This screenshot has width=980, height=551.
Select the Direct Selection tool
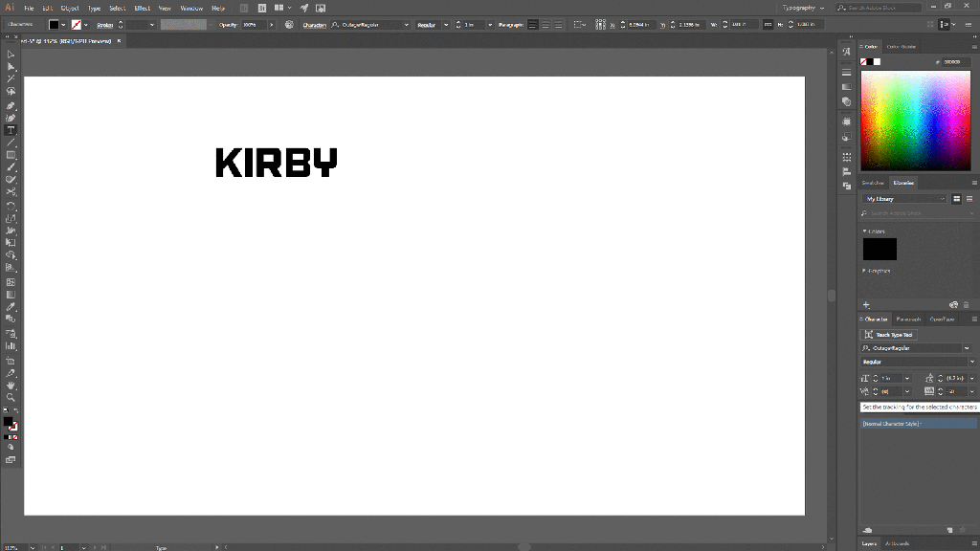[11, 67]
